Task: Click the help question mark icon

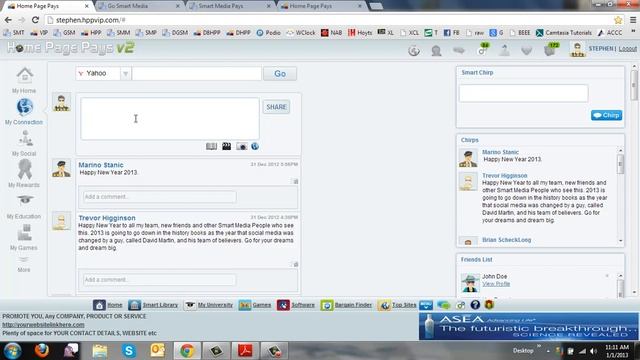Action: coord(475,304)
